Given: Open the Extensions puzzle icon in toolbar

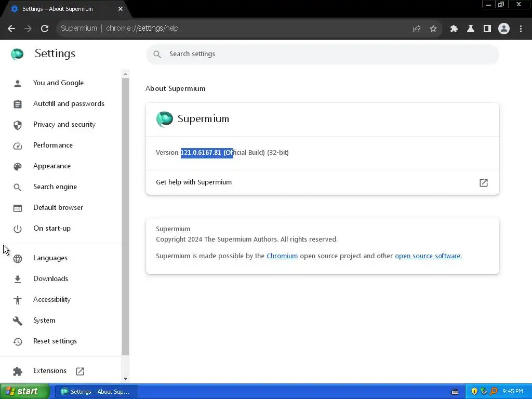Looking at the screenshot, I should click(x=454, y=29).
